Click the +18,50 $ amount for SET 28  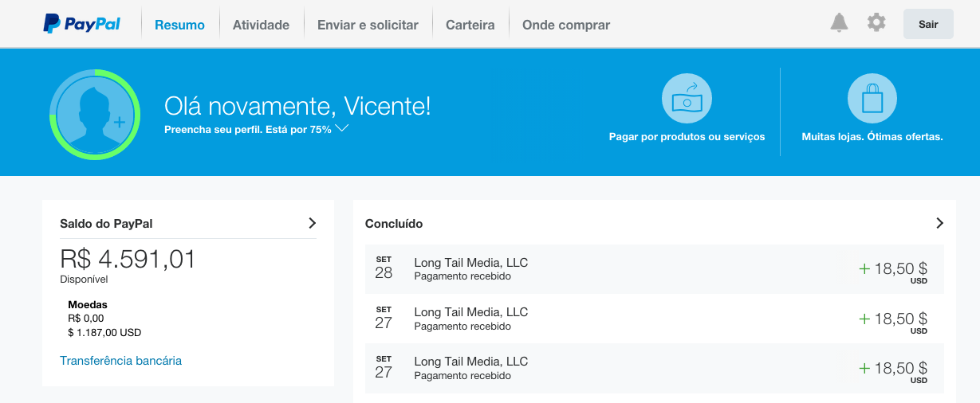coord(893,270)
